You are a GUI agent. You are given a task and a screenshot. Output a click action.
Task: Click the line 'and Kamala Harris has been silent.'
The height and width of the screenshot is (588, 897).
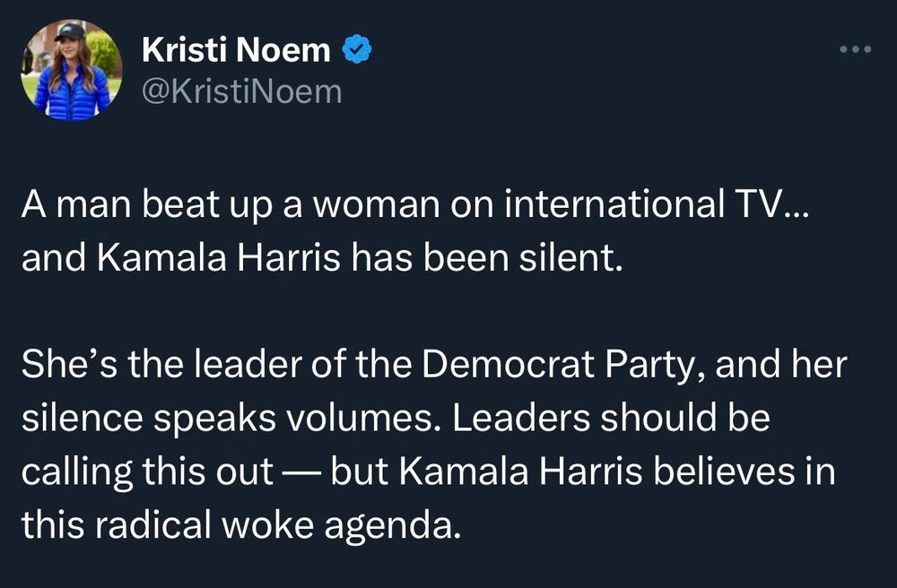click(322, 258)
